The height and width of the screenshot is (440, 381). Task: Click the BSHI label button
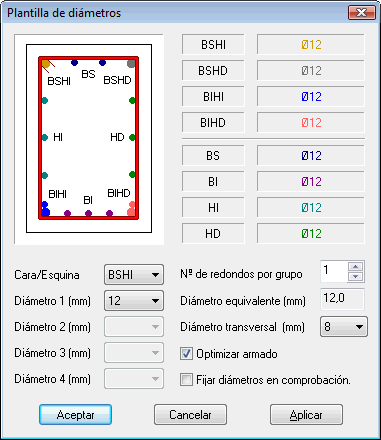[x=213, y=44]
